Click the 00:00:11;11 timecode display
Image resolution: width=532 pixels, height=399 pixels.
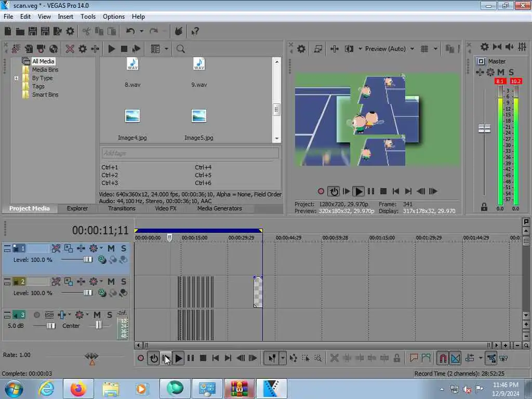click(x=100, y=231)
